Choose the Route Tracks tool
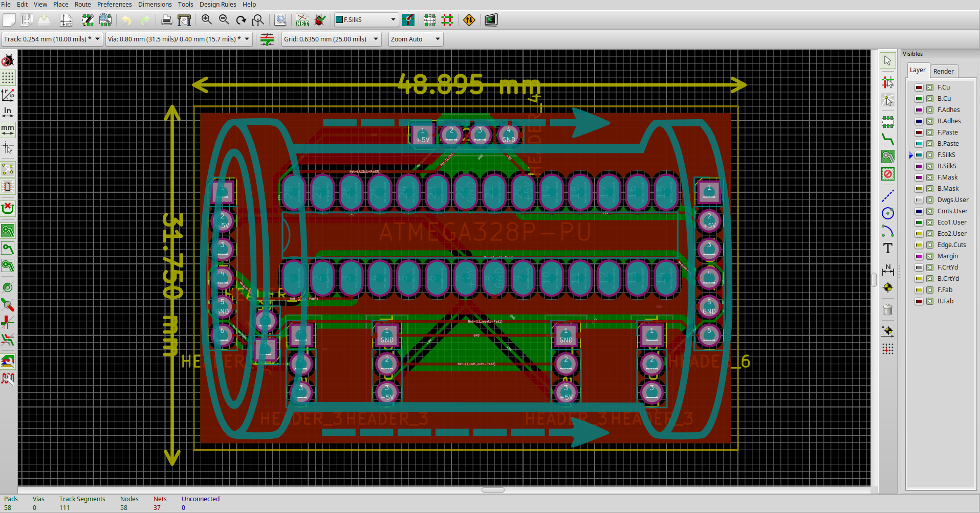Screen dimensions: 980x513 (888, 139)
